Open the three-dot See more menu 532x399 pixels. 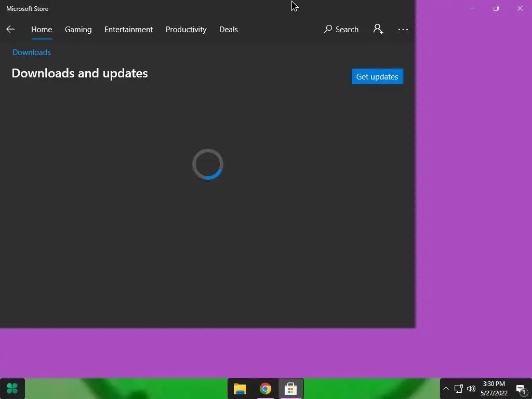pos(403,30)
